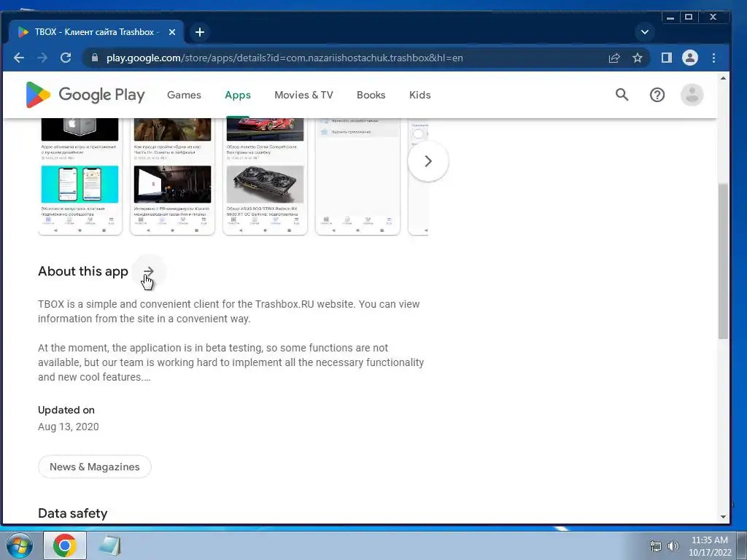This screenshot has height=560, width=747.
Task: Close the TBOX tab
Action: pyautogui.click(x=172, y=32)
